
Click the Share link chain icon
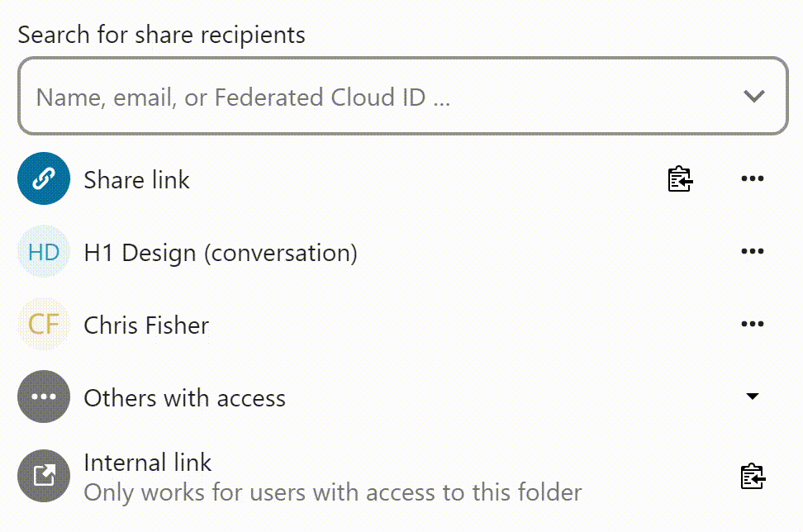pos(43,178)
